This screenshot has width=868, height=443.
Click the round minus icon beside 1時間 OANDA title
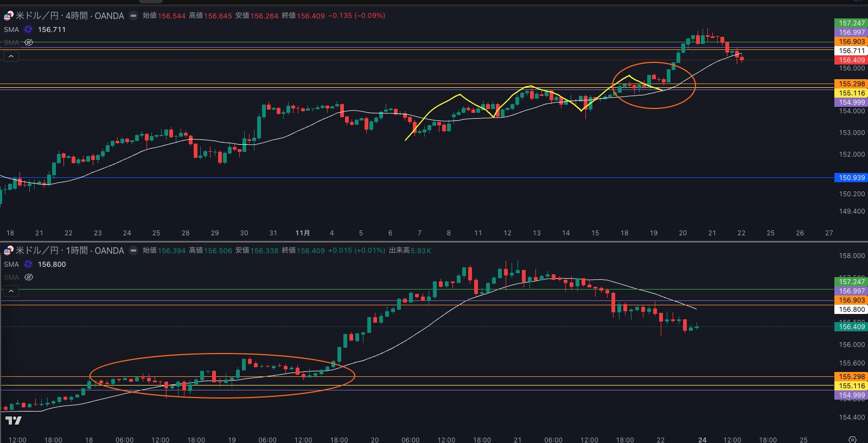[x=133, y=251]
